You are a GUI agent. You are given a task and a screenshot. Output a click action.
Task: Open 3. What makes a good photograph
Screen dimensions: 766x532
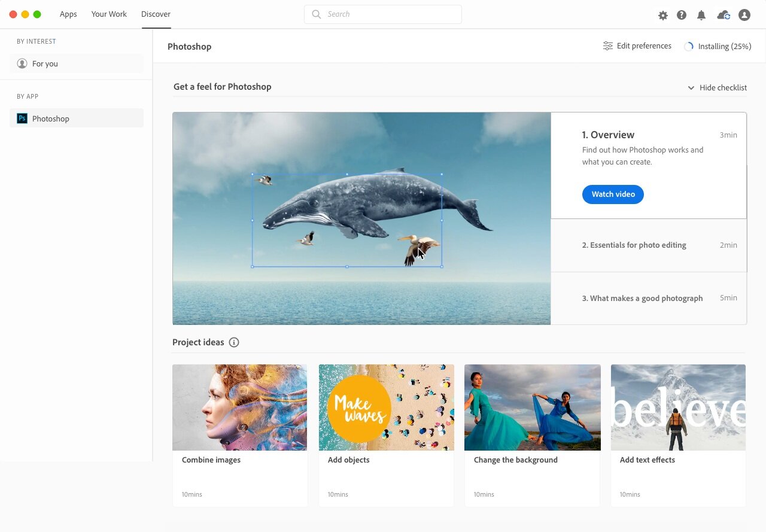pos(649,299)
